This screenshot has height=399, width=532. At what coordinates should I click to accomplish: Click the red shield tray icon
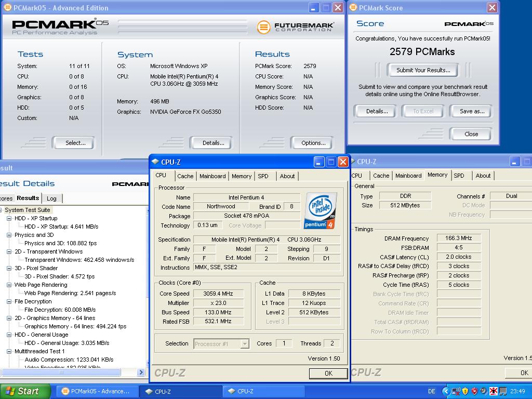tap(475, 391)
